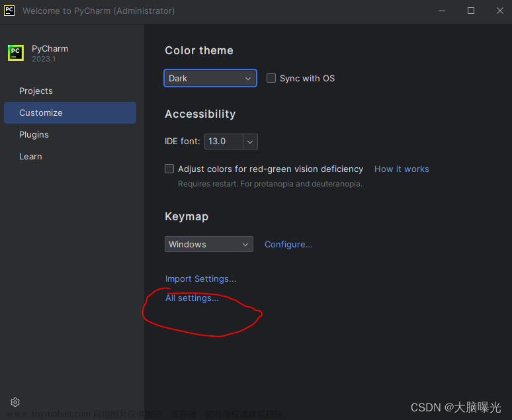This screenshot has height=420, width=512.
Task: Click the IDE font: label
Action: pos(182,142)
